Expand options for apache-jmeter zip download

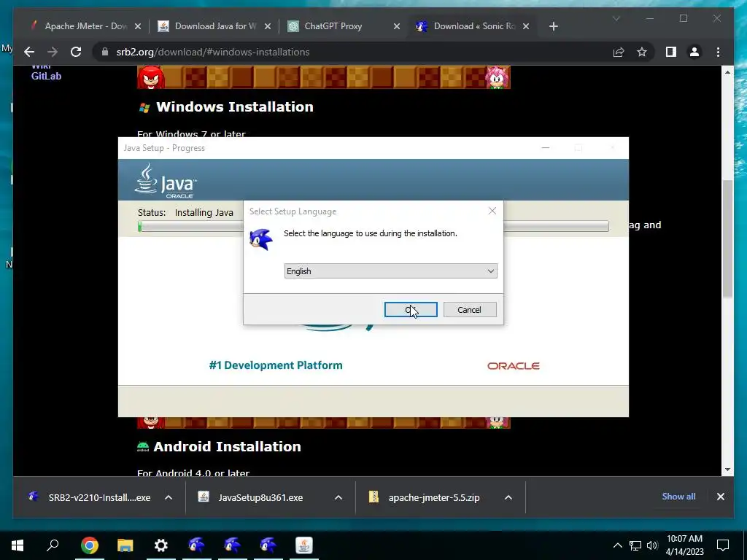coord(508,497)
